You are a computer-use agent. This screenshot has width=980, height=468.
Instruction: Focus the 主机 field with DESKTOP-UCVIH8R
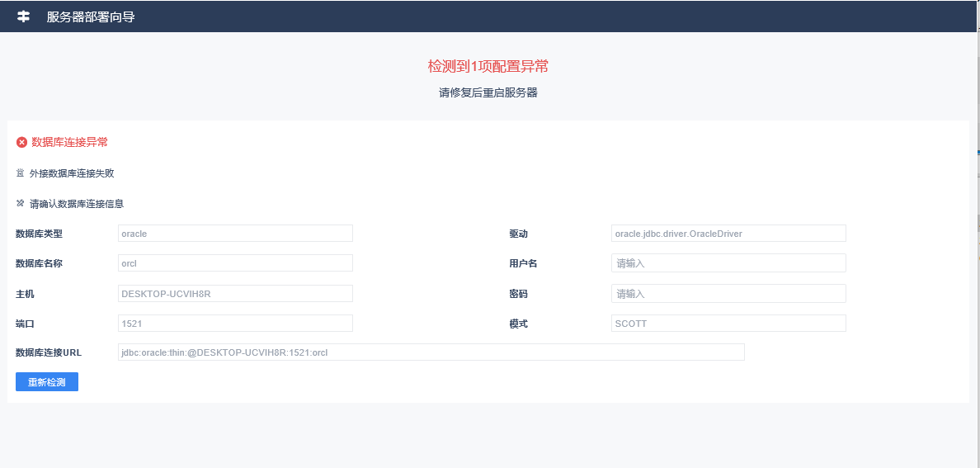pyautogui.click(x=235, y=294)
